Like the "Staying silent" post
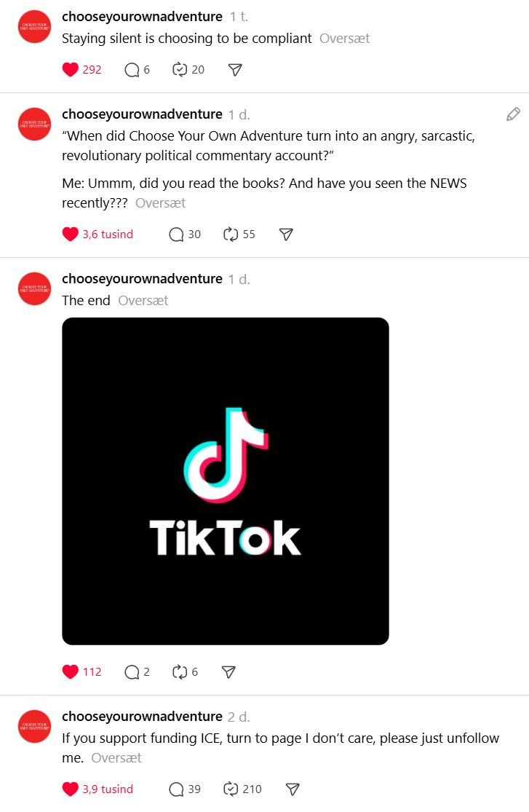Image resolution: width=529 pixels, height=812 pixels. tap(71, 70)
